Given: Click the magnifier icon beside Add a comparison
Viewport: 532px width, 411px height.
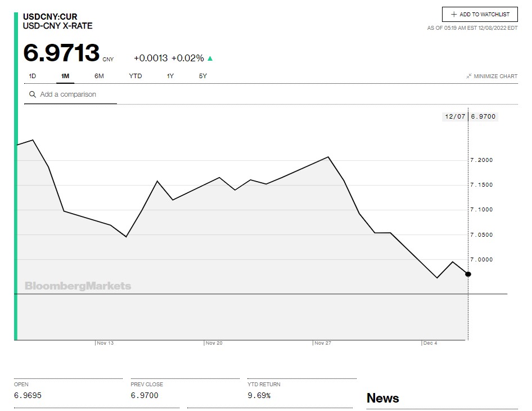Looking at the screenshot, I should tap(33, 94).
